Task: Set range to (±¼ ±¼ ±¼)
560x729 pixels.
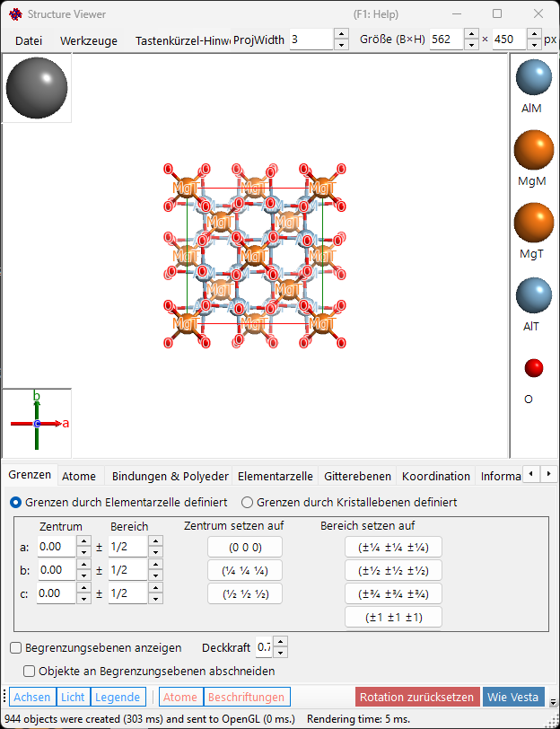Action: pos(393,548)
